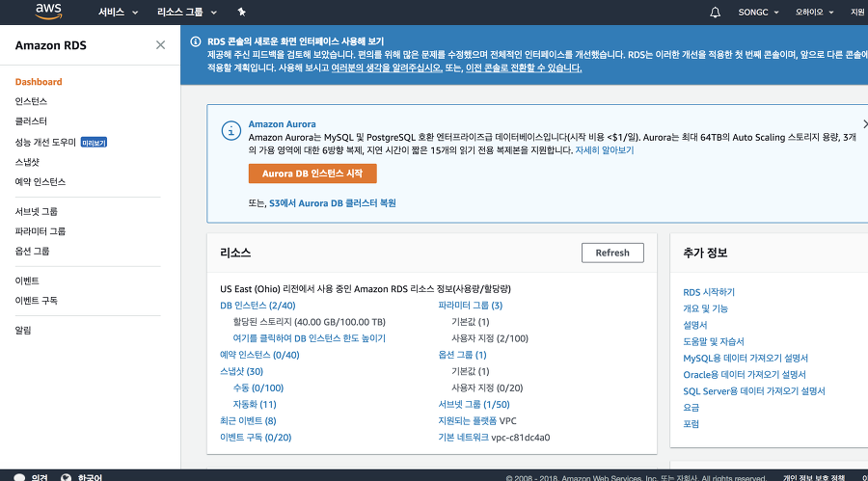Open RDS 시작하기 link
Screen dimensions: 868x481
click(709, 292)
